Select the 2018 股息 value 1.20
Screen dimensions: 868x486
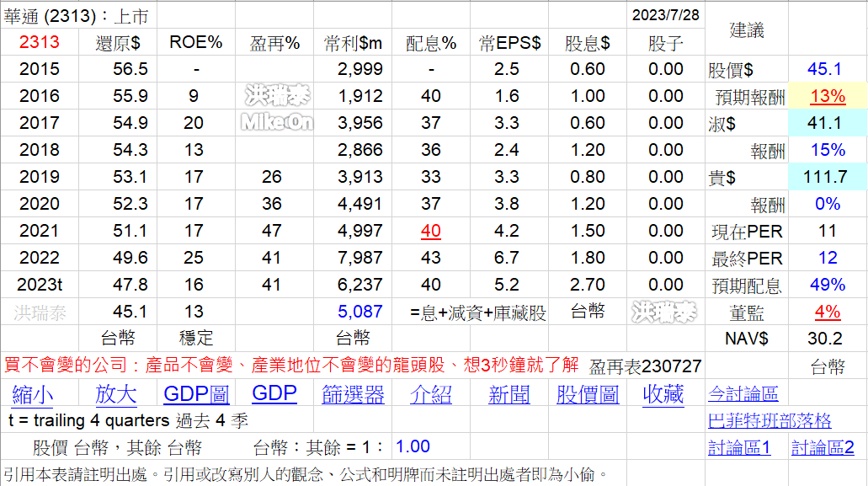[x=588, y=150]
